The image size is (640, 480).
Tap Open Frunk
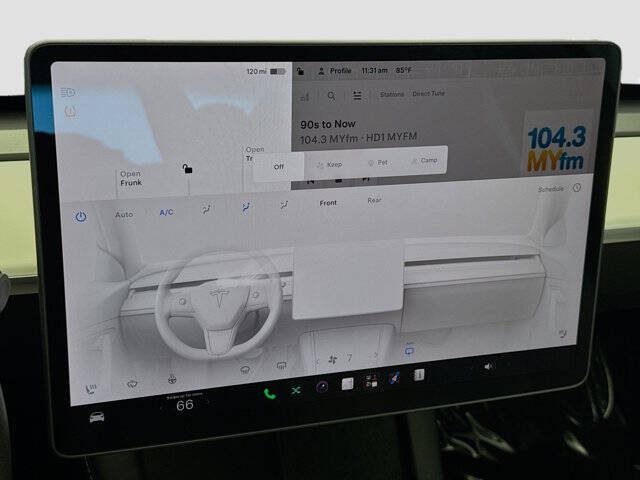tap(131, 178)
